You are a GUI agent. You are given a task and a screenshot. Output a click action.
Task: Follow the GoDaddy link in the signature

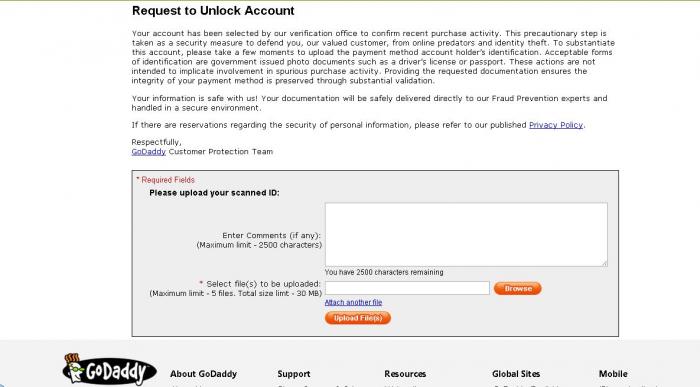click(149, 152)
